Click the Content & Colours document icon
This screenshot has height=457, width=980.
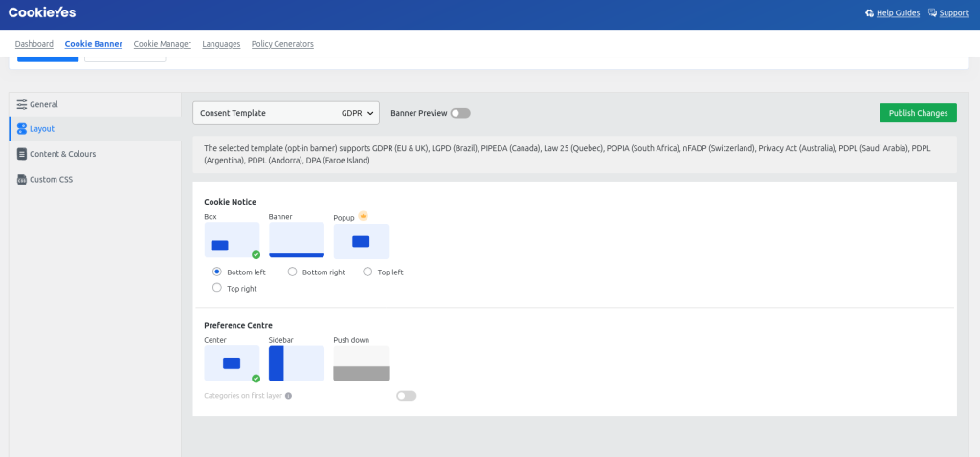tap(22, 154)
